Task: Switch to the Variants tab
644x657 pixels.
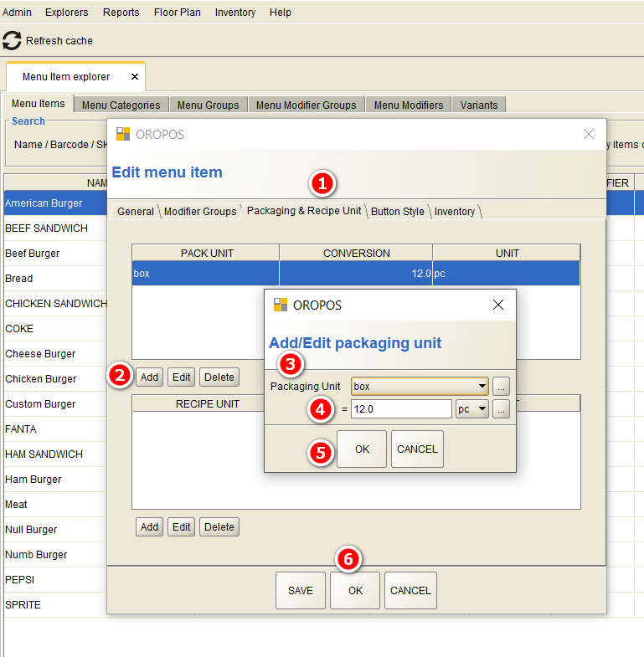Action: (479, 105)
